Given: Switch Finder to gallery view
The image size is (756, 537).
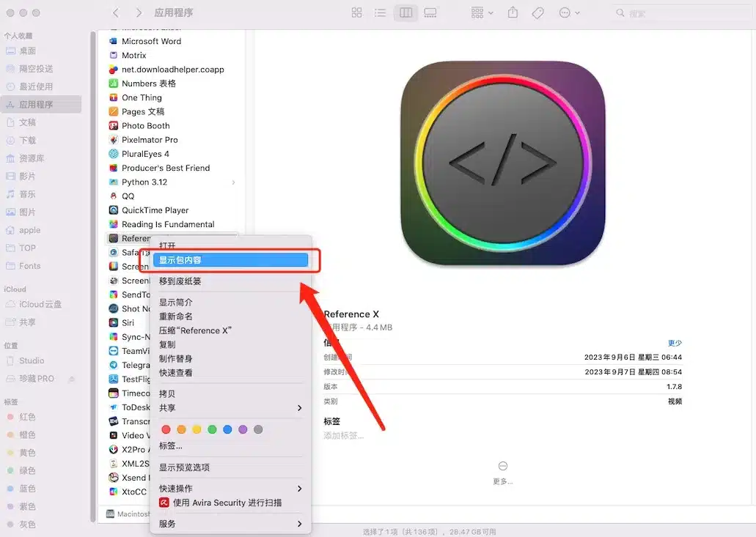Looking at the screenshot, I should click(x=430, y=13).
